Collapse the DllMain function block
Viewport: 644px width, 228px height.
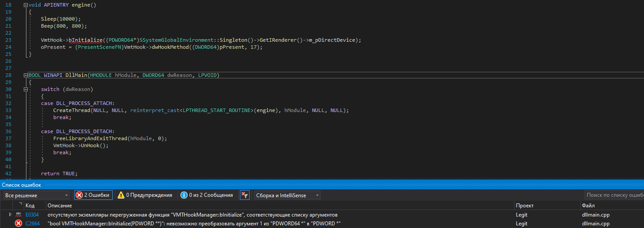pos(25,76)
